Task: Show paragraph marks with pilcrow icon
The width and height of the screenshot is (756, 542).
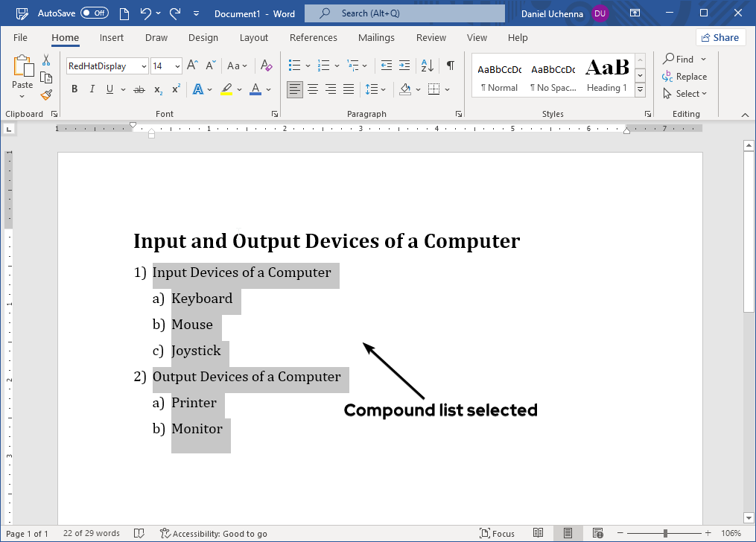Action: click(x=450, y=66)
